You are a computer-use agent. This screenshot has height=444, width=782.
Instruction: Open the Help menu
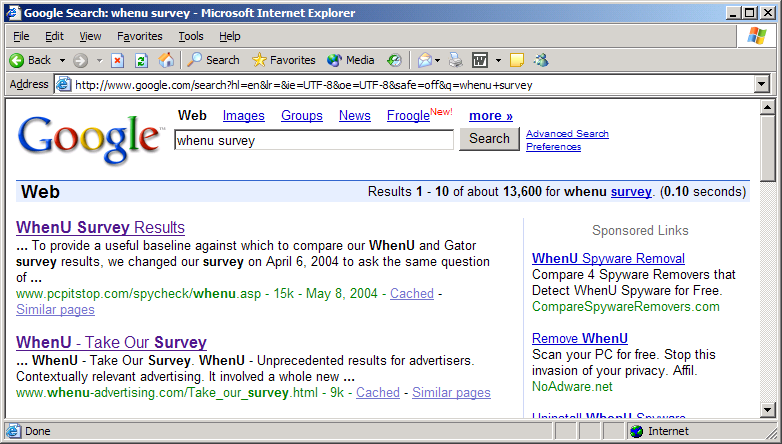(x=229, y=36)
